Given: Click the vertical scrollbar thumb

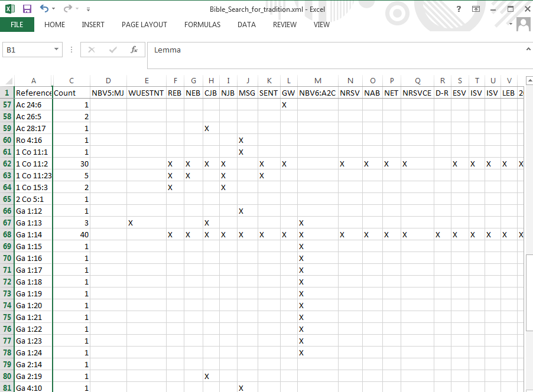Looking at the screenshot, I should click(x=529, y=292).
